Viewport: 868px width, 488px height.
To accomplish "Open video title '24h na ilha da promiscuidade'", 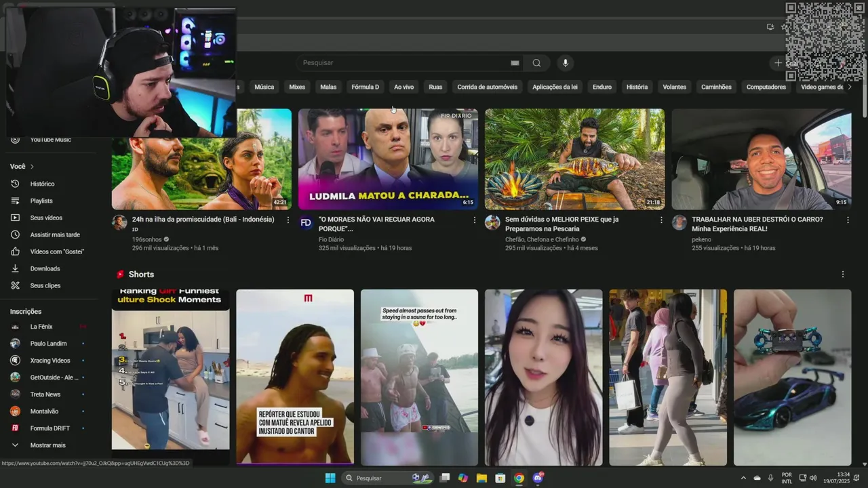I will click(x=203, y=220).
